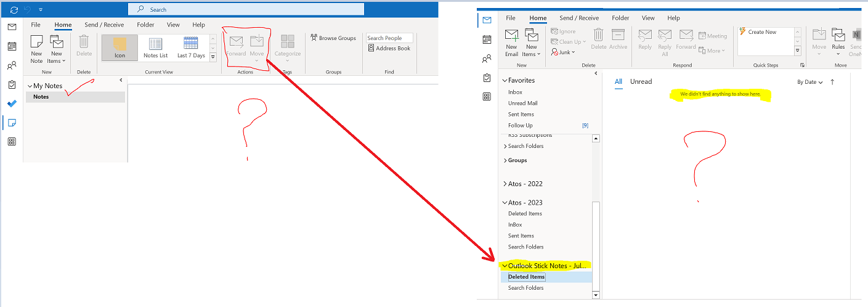Open Calendar from the left sidebar
Screen dimensions: 868x307
[12, 46]
